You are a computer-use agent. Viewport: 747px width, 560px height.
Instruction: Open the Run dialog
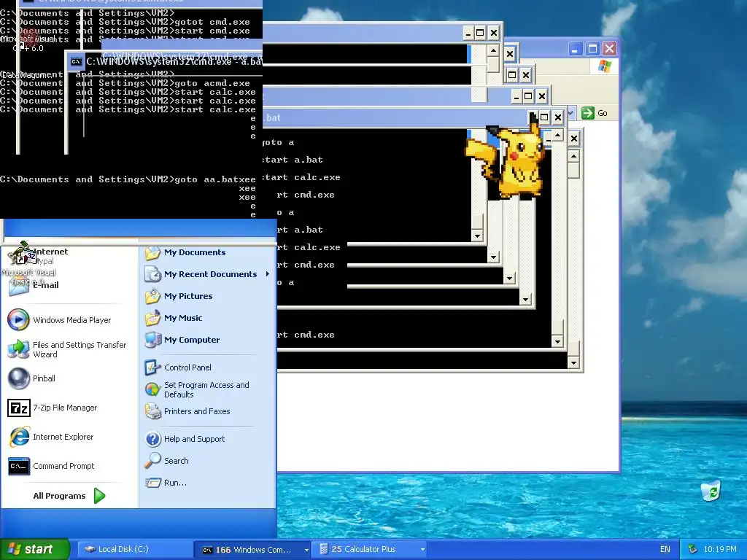[166, 483]
